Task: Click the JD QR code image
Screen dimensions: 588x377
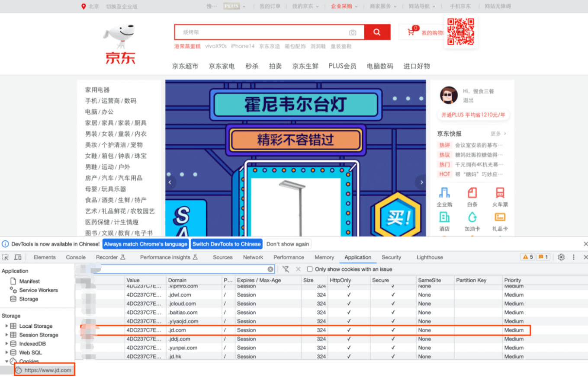Action: [x=461, y=32]
